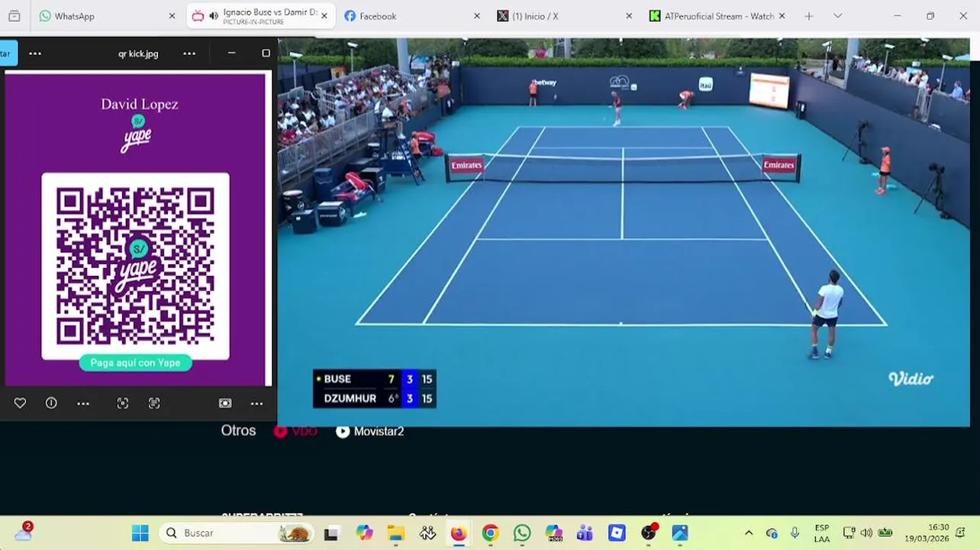Screen dimensions: 980x550
Task: Click the Otros label below the video
Action: click(x=238, y=431)
